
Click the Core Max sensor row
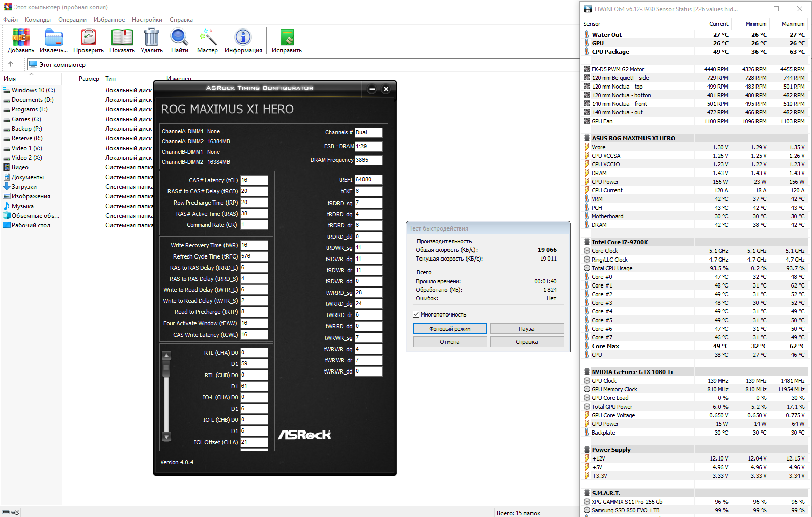pos(695,346)
